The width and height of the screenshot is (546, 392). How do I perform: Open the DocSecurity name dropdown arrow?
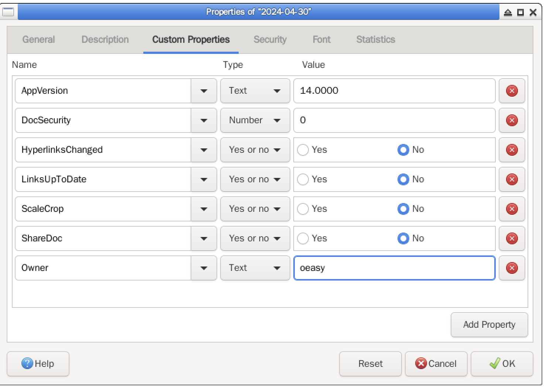point(204,120)
